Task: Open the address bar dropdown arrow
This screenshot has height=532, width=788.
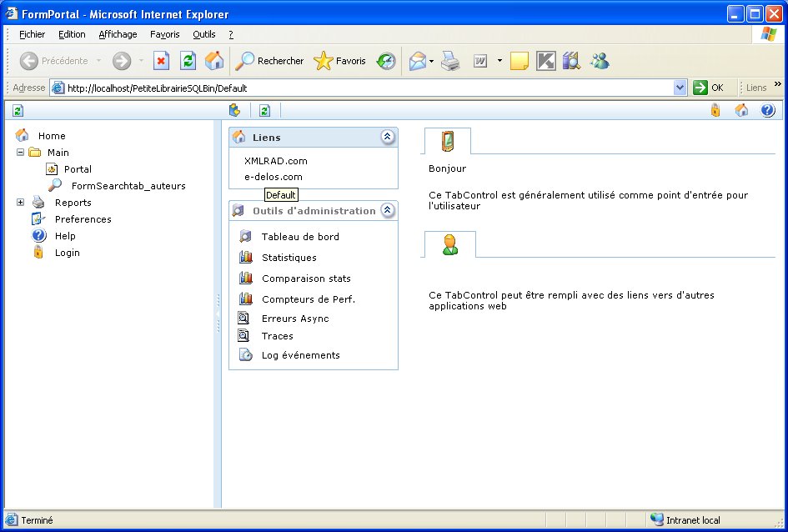Action: 680,88
